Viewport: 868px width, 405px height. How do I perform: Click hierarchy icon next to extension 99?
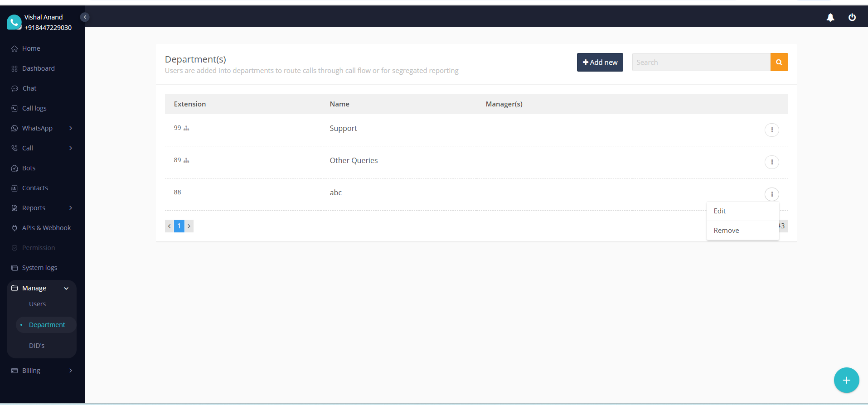(186, 128)
